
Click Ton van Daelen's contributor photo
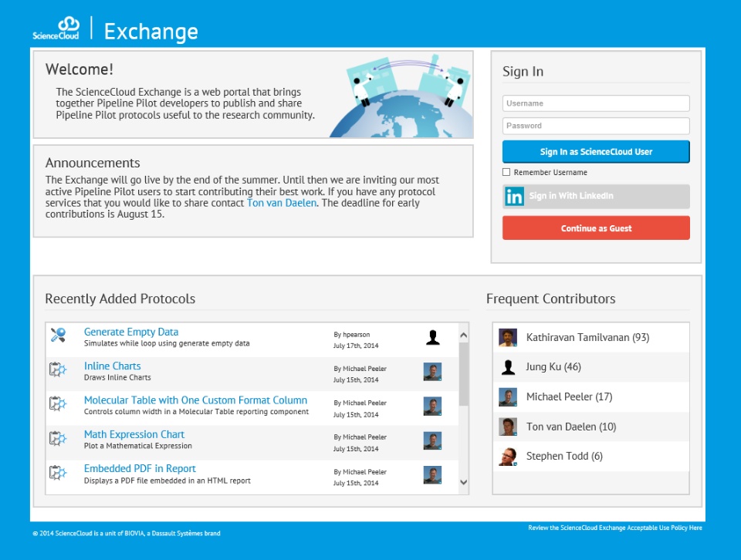pos(508,427)
